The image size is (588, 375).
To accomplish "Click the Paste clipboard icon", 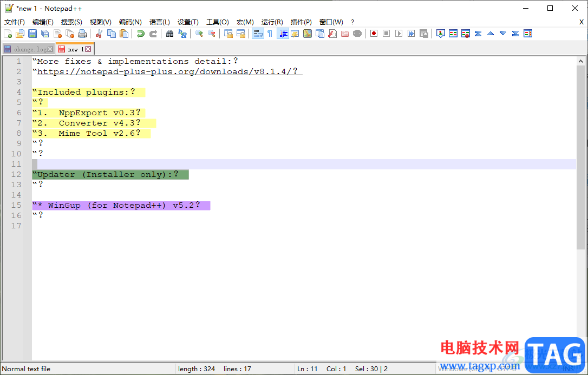I will coord(124,34).
